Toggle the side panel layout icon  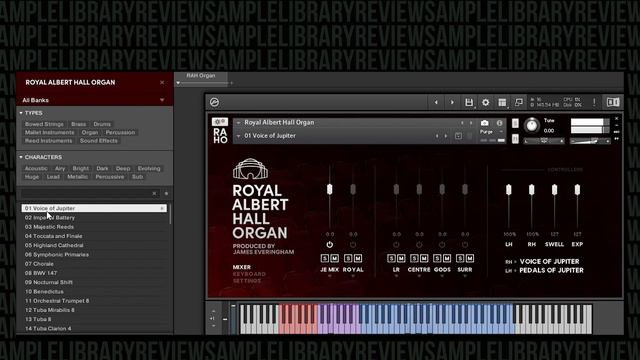(613, 102)
